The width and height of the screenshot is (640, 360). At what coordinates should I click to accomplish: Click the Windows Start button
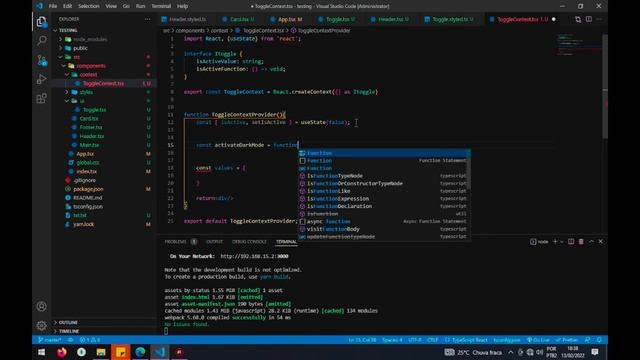(41, 352)
